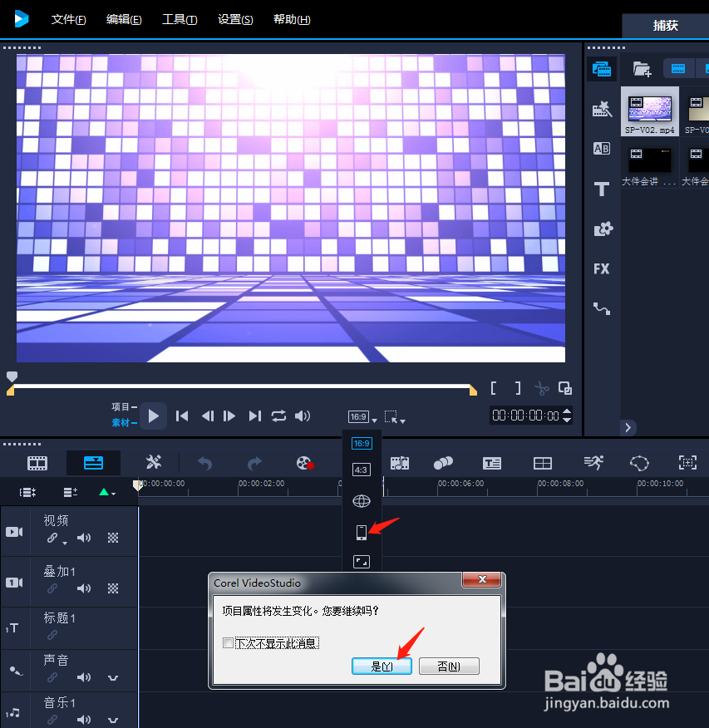
Task: Select the 16:9 option in aspect list
Action: point(362,444)
